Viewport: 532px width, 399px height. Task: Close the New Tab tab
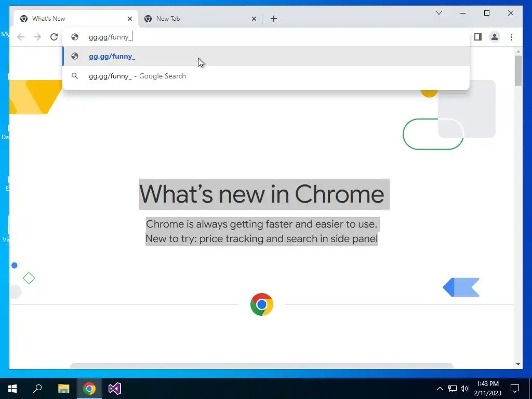point(254,19)
